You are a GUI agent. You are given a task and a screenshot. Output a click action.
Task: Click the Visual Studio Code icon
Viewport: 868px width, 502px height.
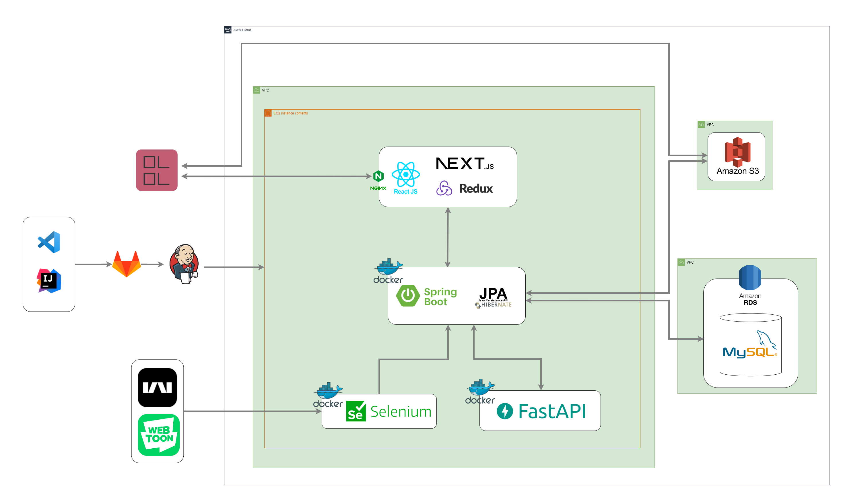click(x=49, y=242)
